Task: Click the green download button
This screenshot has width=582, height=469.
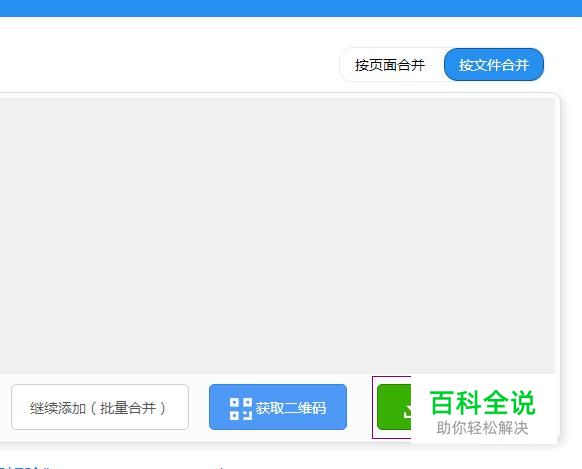Action: coord(394,407)
